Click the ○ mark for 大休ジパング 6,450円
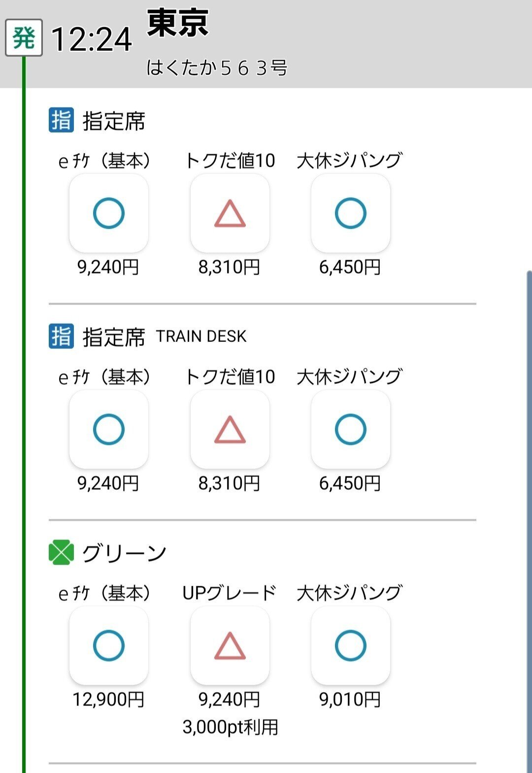532x773 pixels. point(350,214)
